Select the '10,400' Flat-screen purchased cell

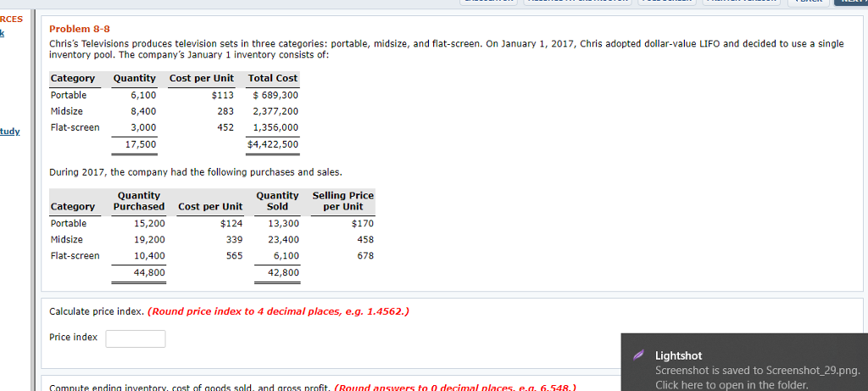tap(149, 256)
